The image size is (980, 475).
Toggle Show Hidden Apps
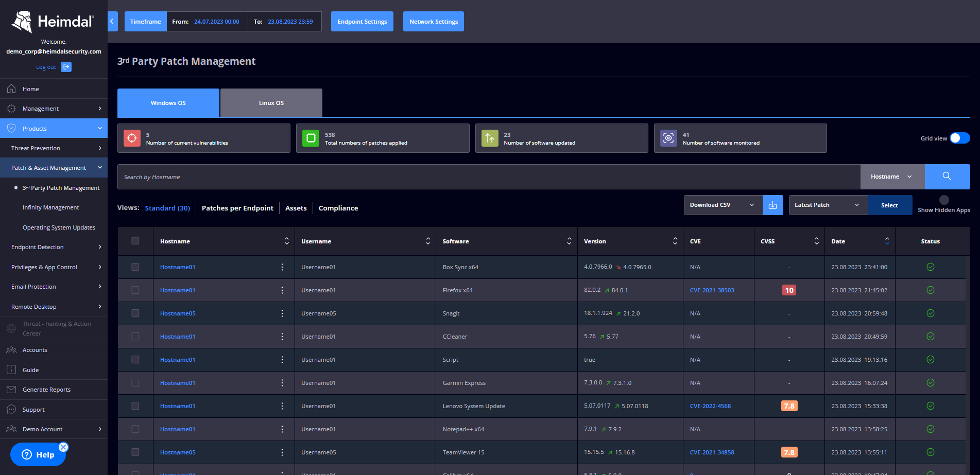944,200
